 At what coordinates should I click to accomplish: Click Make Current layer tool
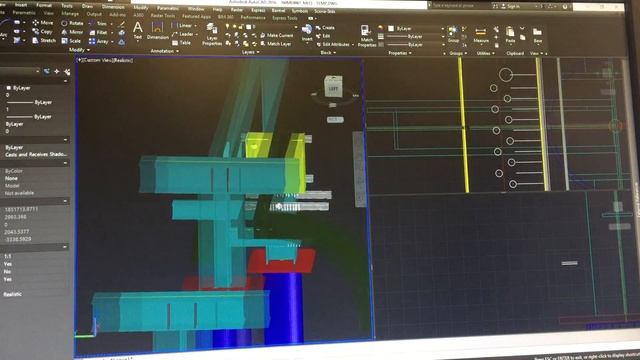click(276, 36)
